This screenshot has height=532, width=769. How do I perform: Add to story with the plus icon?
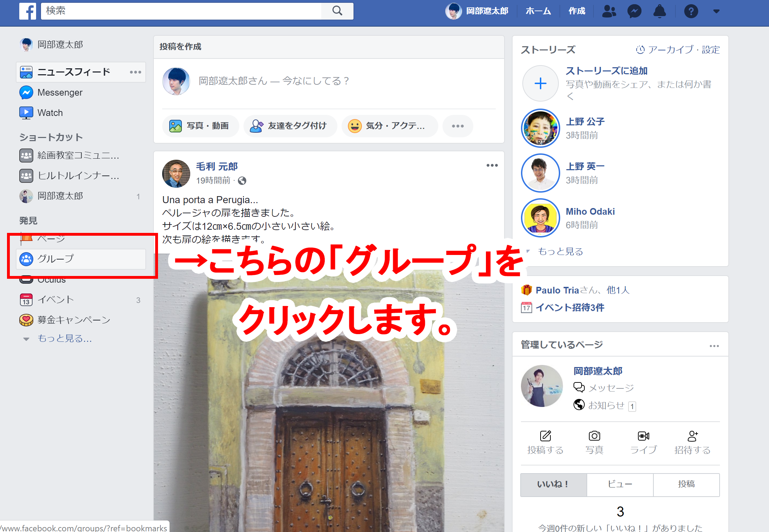[540, 83]
